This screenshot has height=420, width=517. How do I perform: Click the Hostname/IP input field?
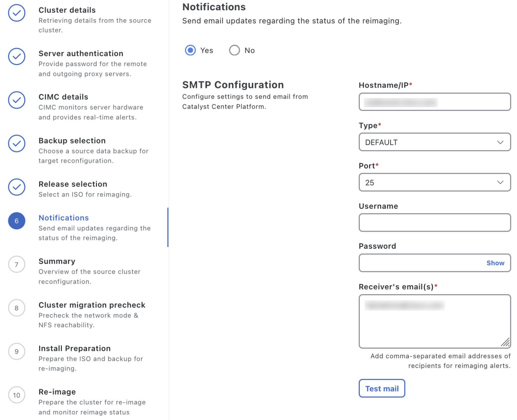pyautogui.click(x=435, y=102)
